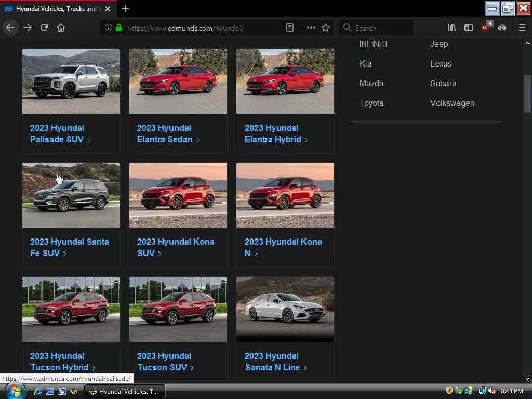Viewport: 532px width, 399px height.
Task: Click the vertical scrollbar thumb
Action: tap(527, 94)
